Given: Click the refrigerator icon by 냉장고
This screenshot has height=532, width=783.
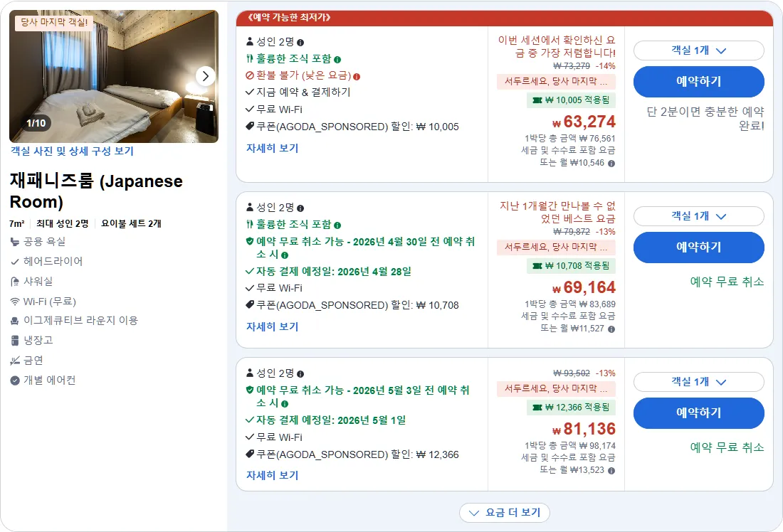Looking at the screenshot, I should [x=15, y=341].
